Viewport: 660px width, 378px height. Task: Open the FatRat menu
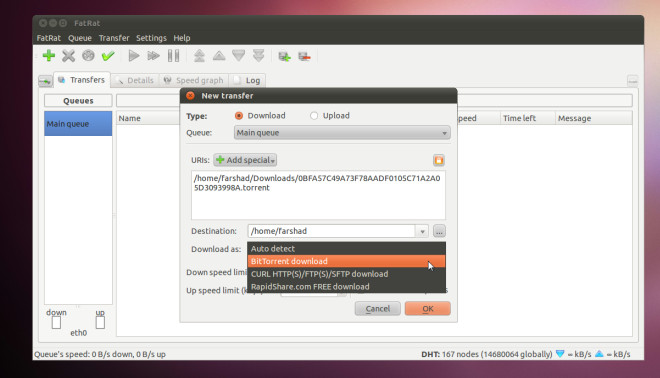coord(48,38)
